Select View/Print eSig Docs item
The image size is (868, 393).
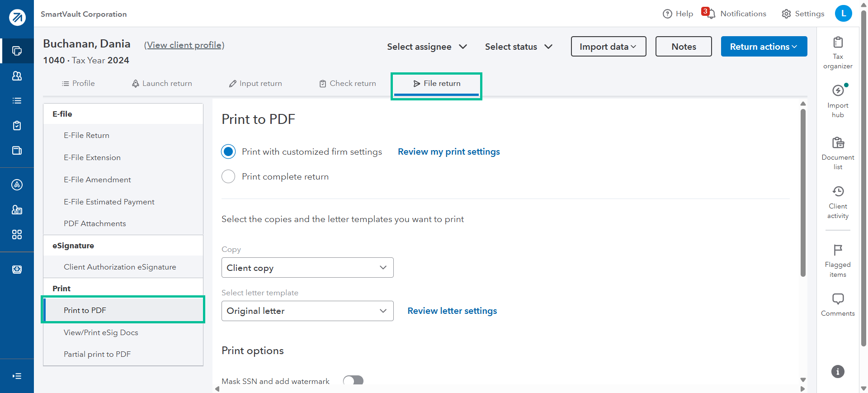[x=123, y=332]
